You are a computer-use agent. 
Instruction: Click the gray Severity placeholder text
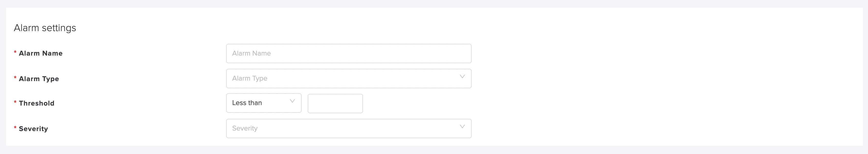coord(245,129)
